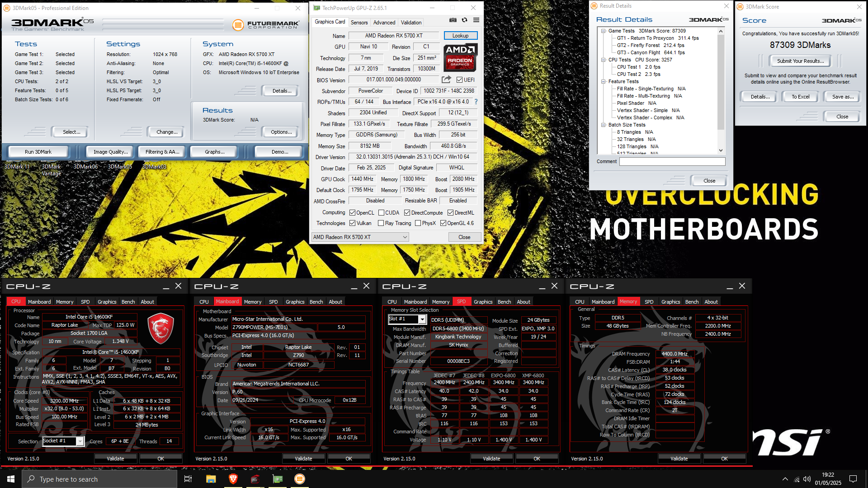Click the To Excel button
Image resolution: width=868 pixels, height=488 pixels.
800,97
